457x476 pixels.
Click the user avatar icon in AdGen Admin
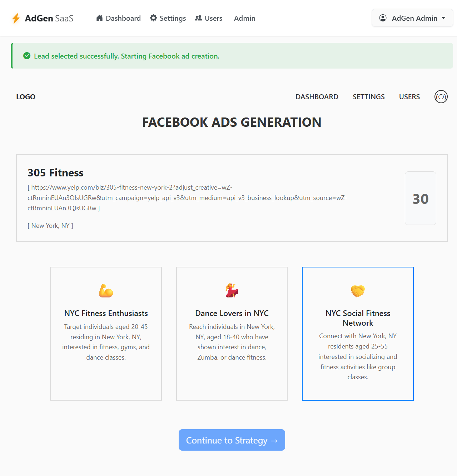click(x=383, y=18)
